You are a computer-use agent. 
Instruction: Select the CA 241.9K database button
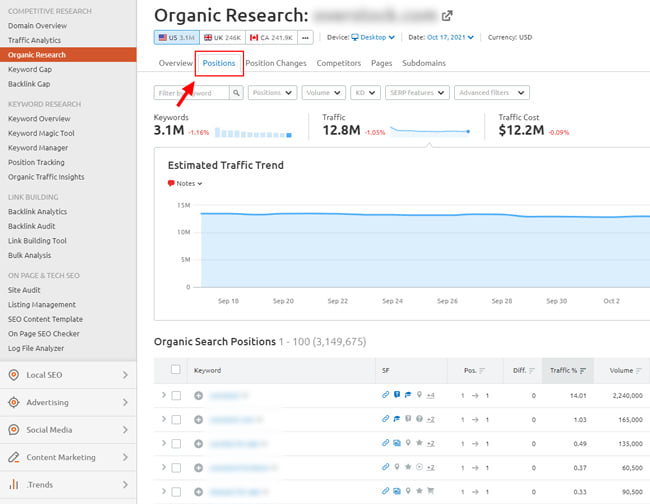(272, 37)
